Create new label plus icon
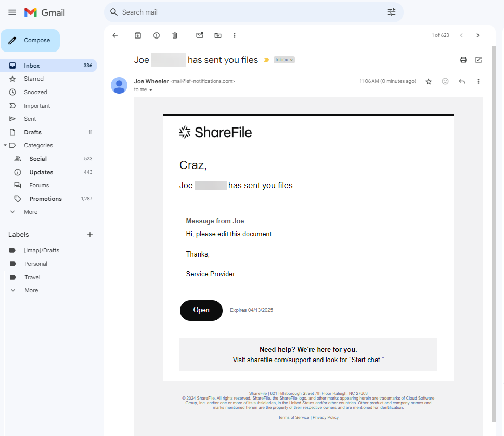This screenshot has height=436, width=504. point(90,235)
